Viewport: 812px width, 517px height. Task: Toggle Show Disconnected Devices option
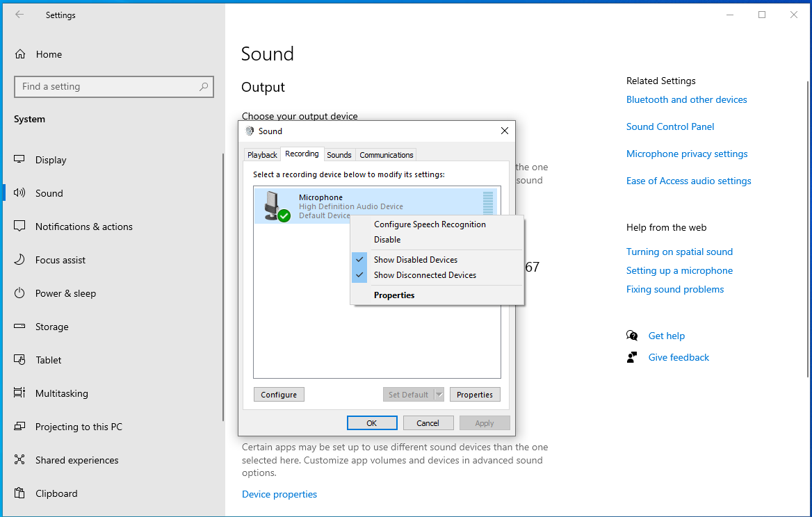click(436, 275)
